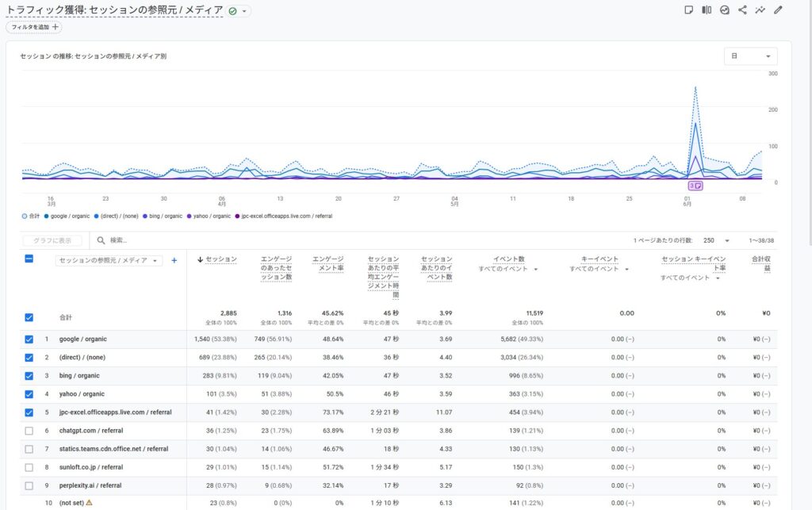Open the circular chart insights icon
The width and height of the screenshot is (812, 510).
725,10
